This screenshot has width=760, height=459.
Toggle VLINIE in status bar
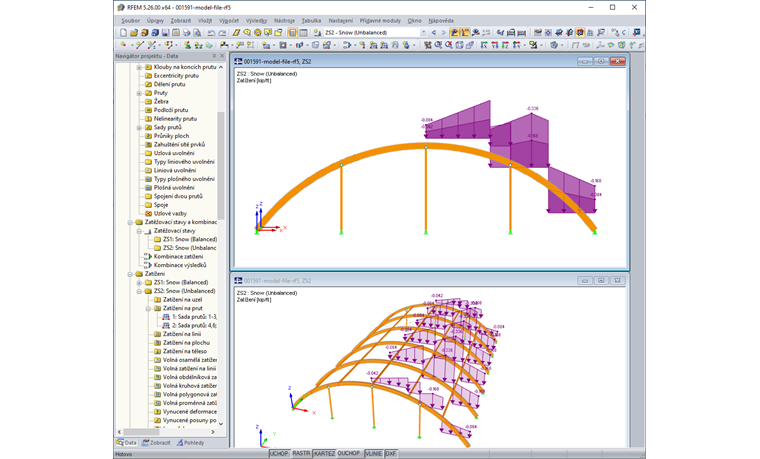tap(373, 454)
